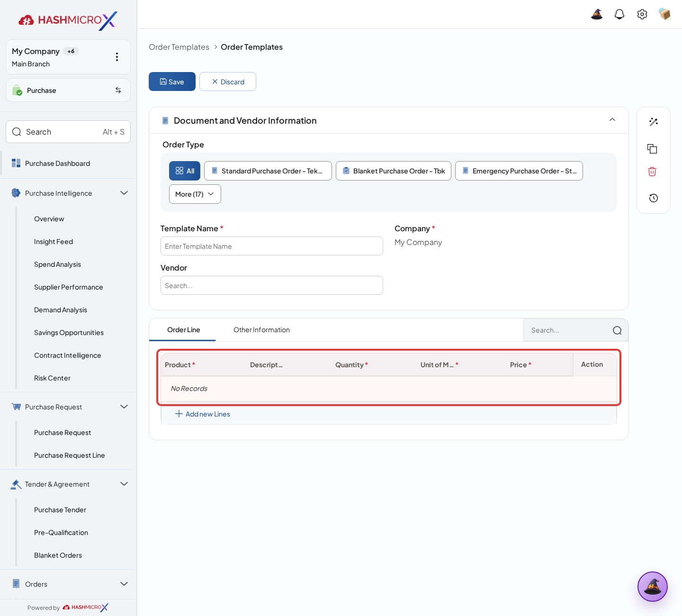Click the Save button
Image resolution: width=682 pixels, height=616 pixels.
click(172, 82)
